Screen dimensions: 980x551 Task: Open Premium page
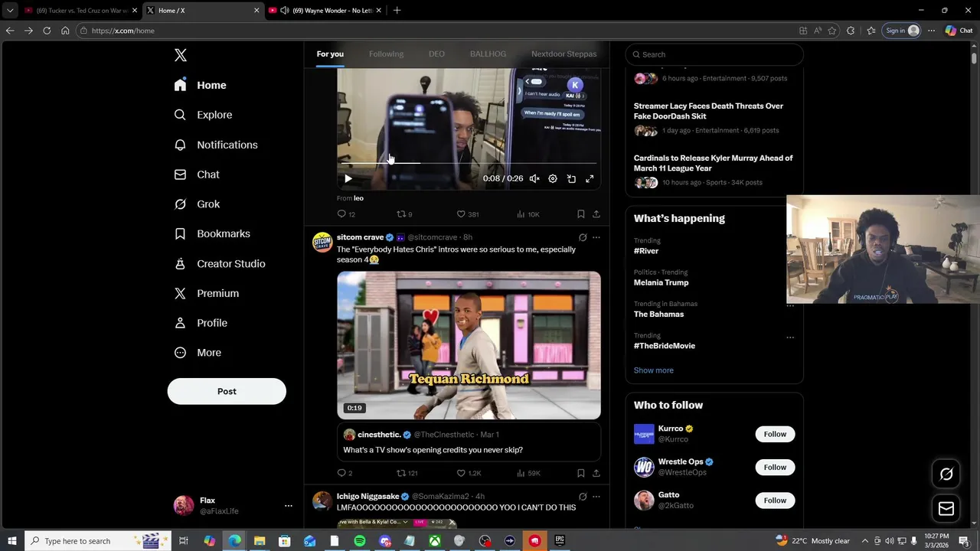(x=207, y=293)
